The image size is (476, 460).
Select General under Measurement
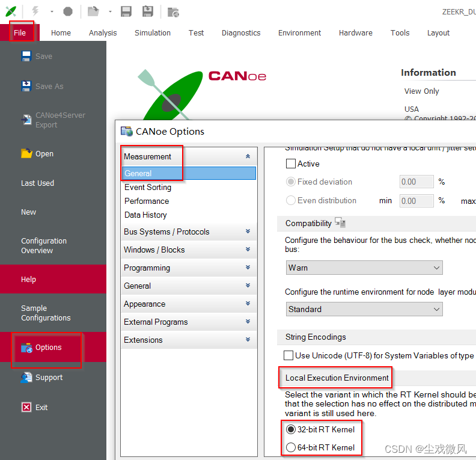[189, 173]
